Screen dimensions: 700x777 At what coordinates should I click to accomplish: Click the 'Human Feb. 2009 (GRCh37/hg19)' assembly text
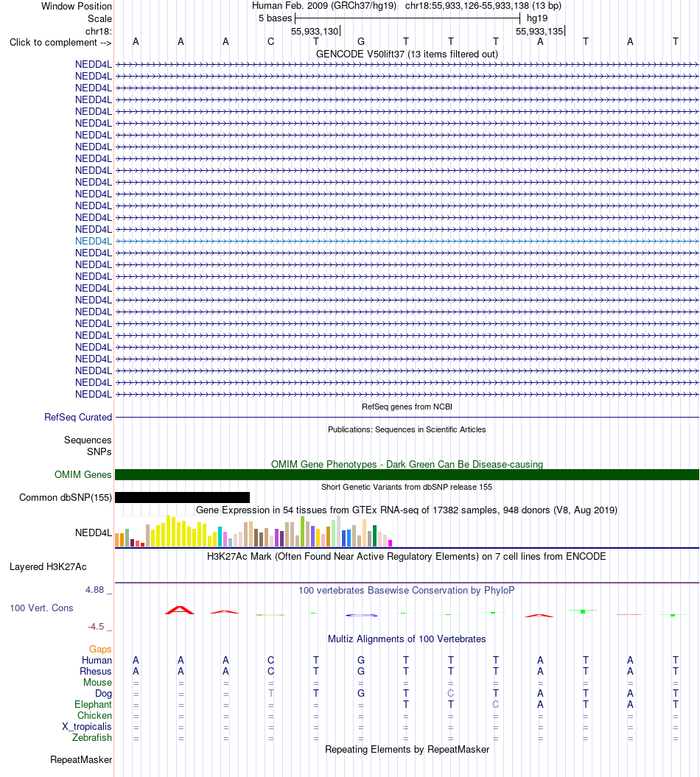tap(324, 6)
